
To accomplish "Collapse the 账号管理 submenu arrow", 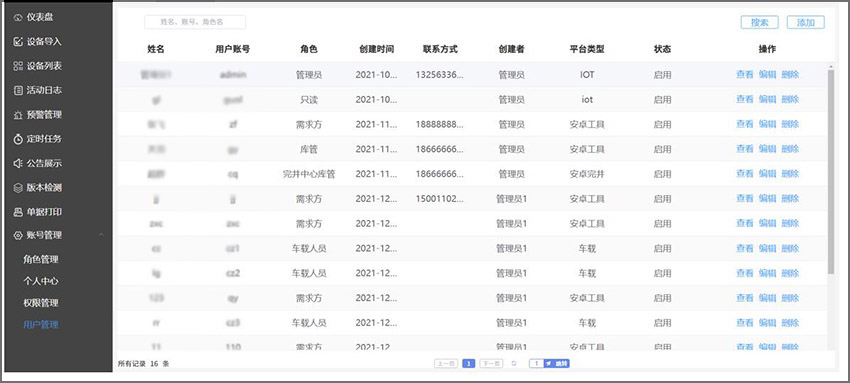I will (101, 235).
